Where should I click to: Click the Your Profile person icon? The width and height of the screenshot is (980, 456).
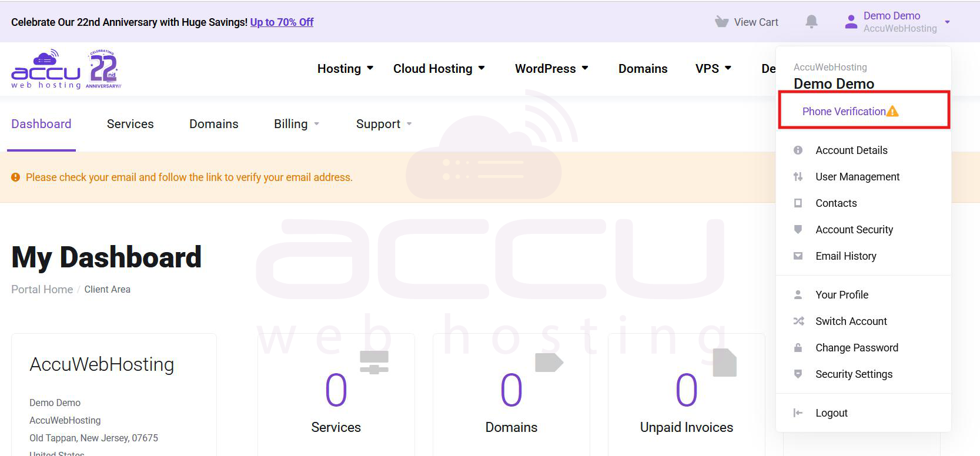798,295
